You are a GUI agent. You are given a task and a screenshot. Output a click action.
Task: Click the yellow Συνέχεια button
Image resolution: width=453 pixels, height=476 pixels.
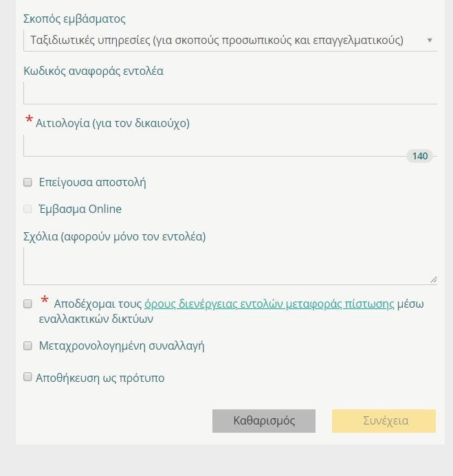pos(384,421)
